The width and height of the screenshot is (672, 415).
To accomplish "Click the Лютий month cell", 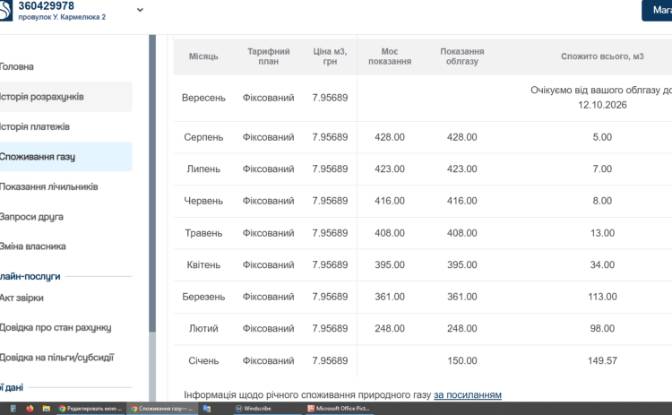I will click(204, 328).
